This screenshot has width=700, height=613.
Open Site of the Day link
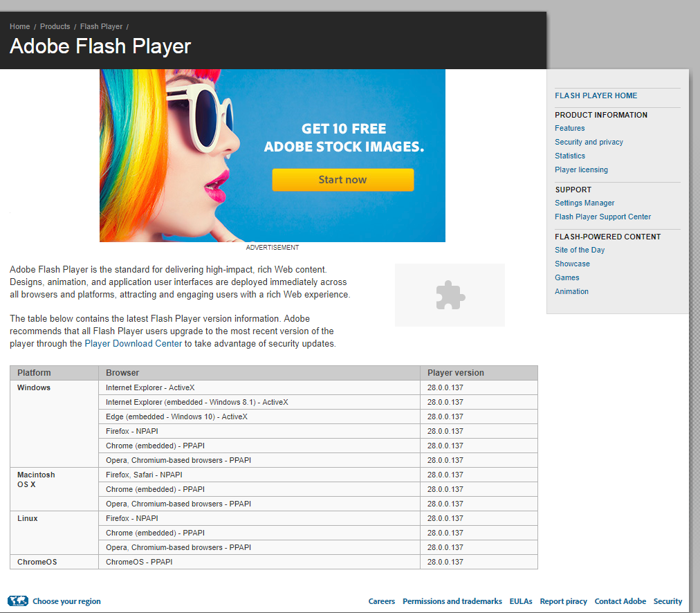point(580,250)
